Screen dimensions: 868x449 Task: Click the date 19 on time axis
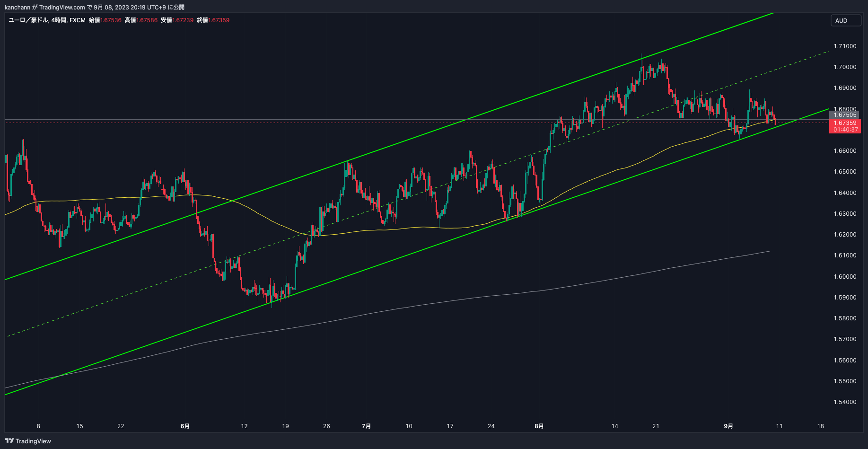[285, 426]
